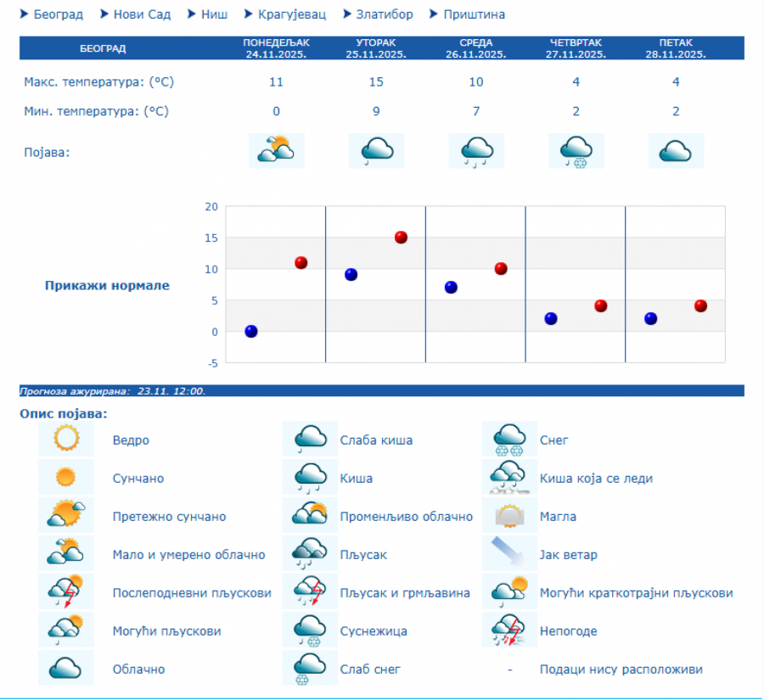Click the Ведро clear-sky legend icon
Screen dimensions: 764x700
pyautogui.click(x=66, y=440)
